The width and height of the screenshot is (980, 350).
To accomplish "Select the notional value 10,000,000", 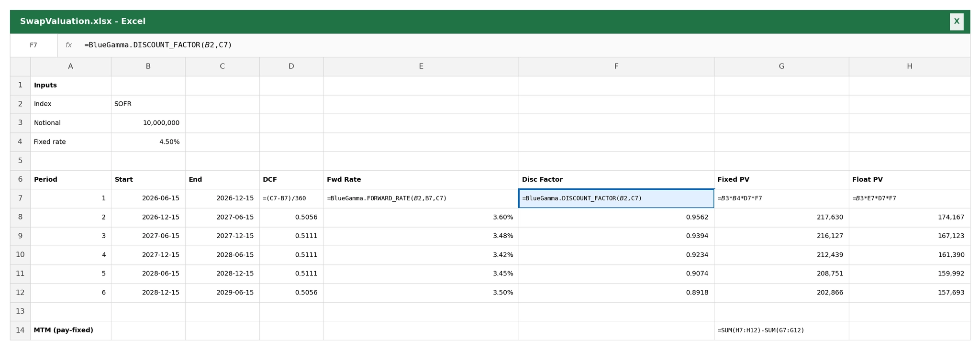I will [x=148, y=123].
